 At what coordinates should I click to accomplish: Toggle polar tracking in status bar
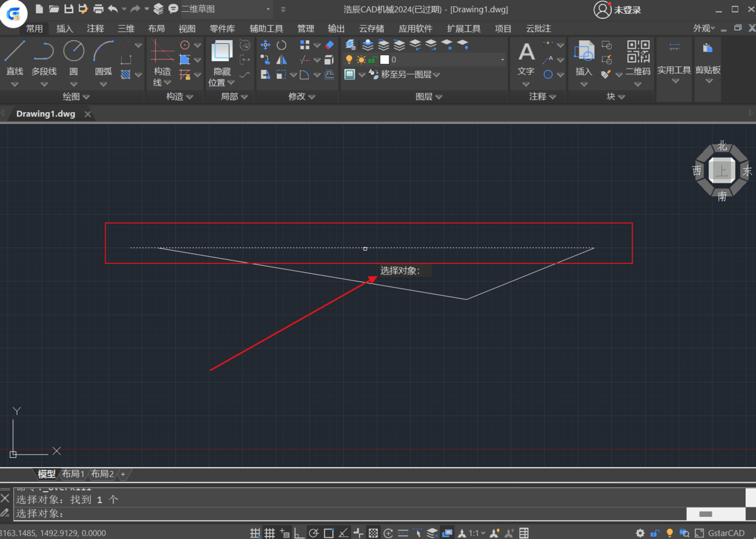(x=314, y=533)
